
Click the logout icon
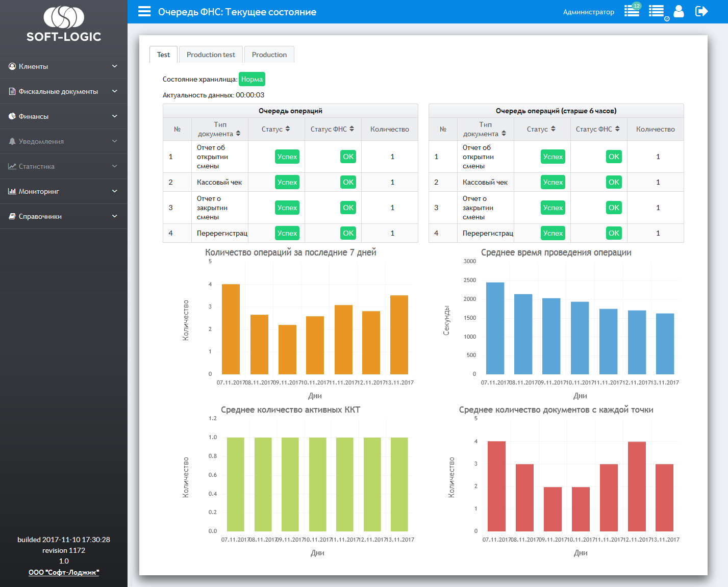(701, 11)
